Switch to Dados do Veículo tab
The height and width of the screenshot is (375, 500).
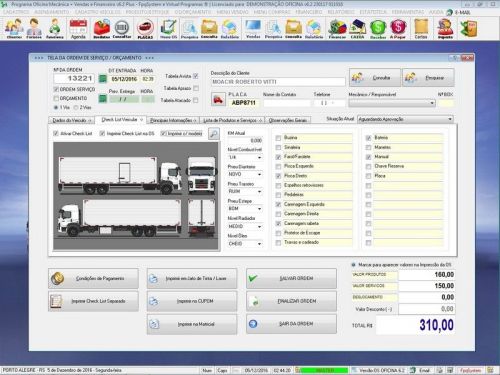point(72,120)
